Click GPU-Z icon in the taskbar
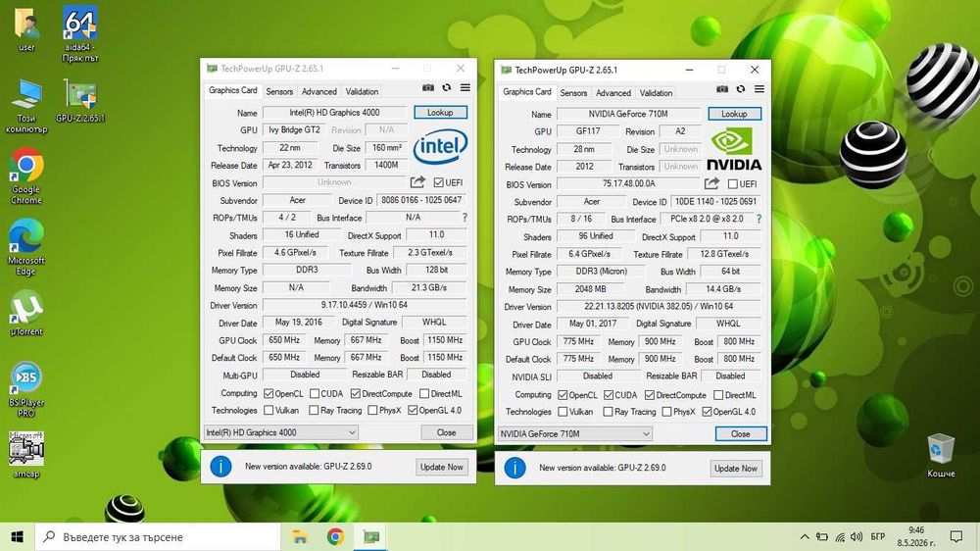This screenshot has width=980, height=551. [x=371, y=536]
